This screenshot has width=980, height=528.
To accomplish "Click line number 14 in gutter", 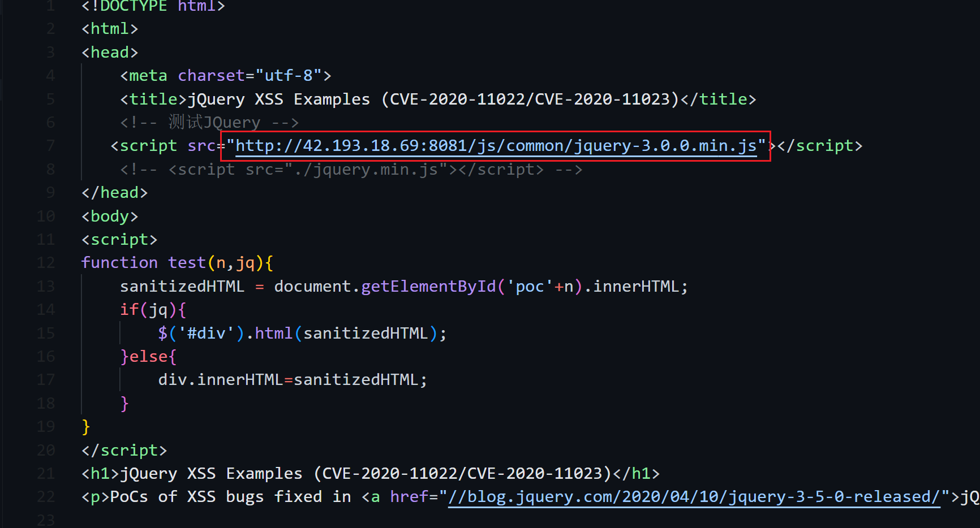I will click(46, 310).
